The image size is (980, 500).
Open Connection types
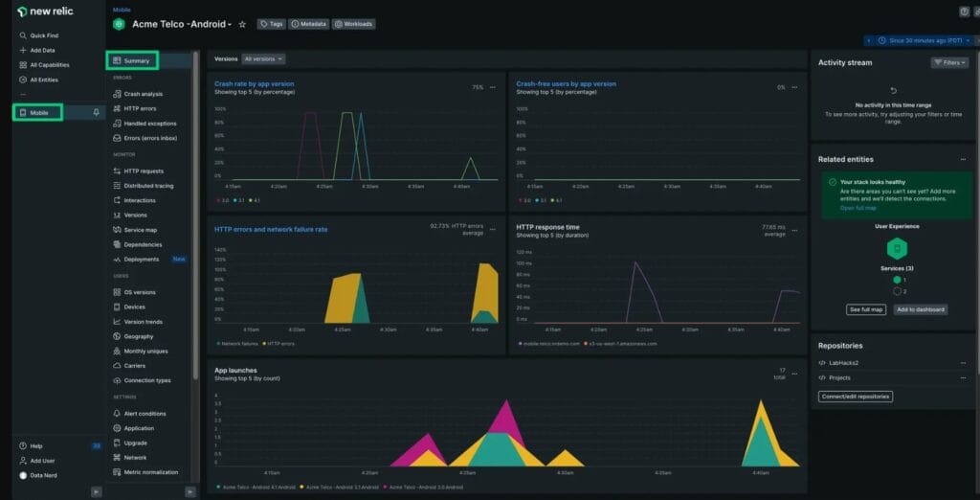point(142,380)
